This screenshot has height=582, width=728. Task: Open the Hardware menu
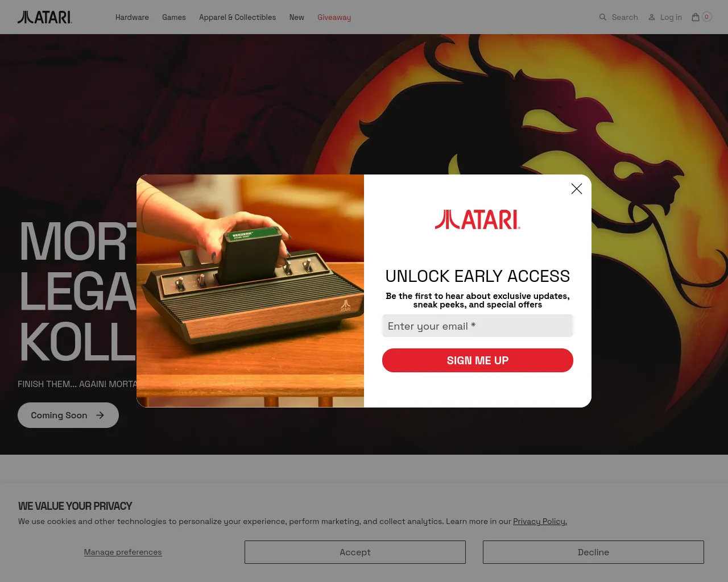tap(132, 17)
